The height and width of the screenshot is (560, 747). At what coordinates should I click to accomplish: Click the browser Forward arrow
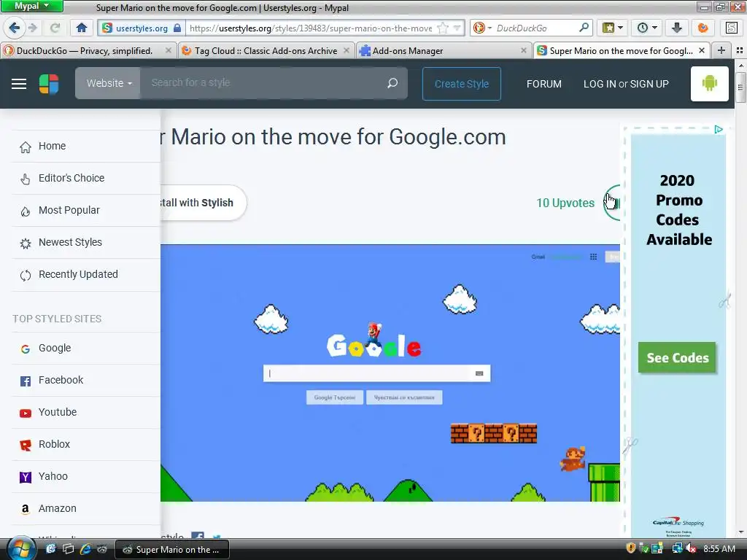33,28
